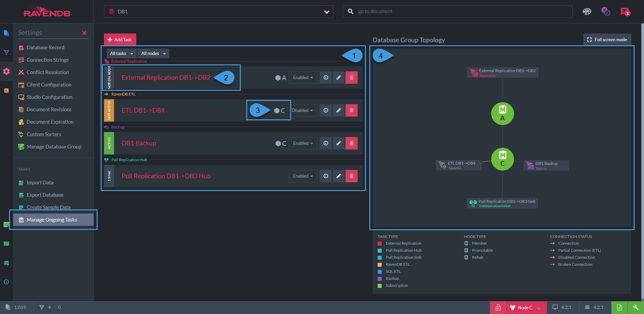
Task: Click the go to document search field
Action: tap(458, 11)
